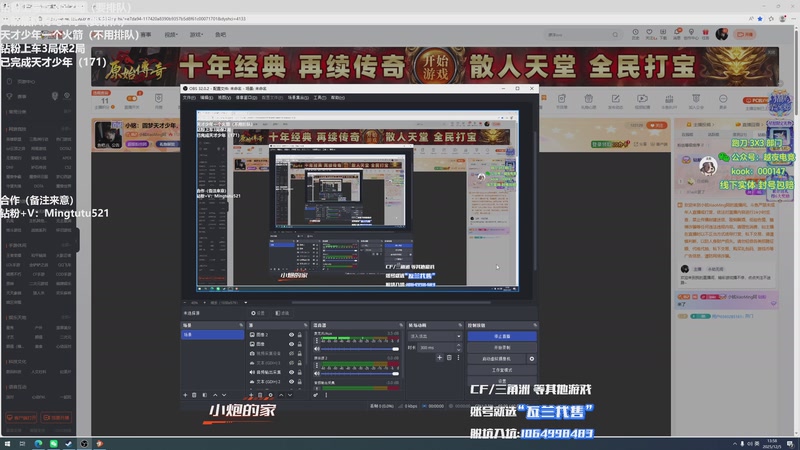Expand the 视频 navigation dropdown on the website
This screenshot has width=800, height=450.
pyautogui.click(x=171, y=35)
